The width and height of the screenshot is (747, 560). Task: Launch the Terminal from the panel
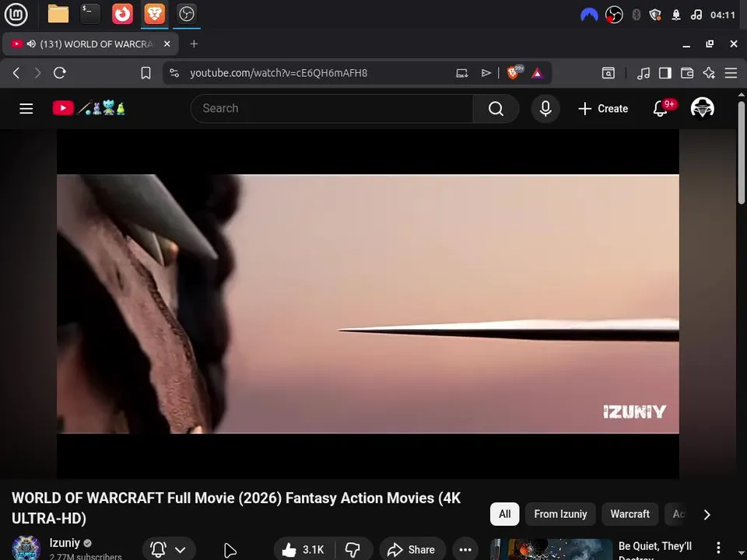(90, 14)
